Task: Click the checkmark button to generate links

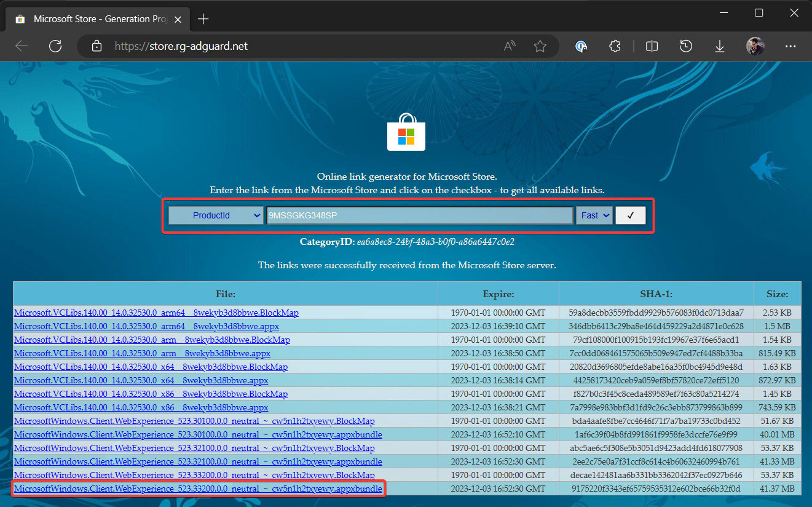Action: (x=631, y=215)
